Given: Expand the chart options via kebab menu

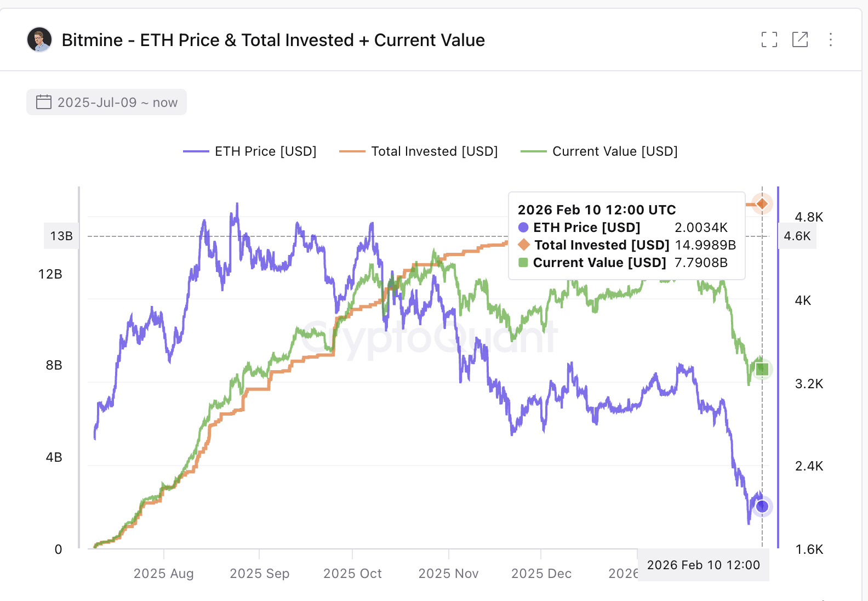Looking at the screenshot, I should [x=831, y=39].
